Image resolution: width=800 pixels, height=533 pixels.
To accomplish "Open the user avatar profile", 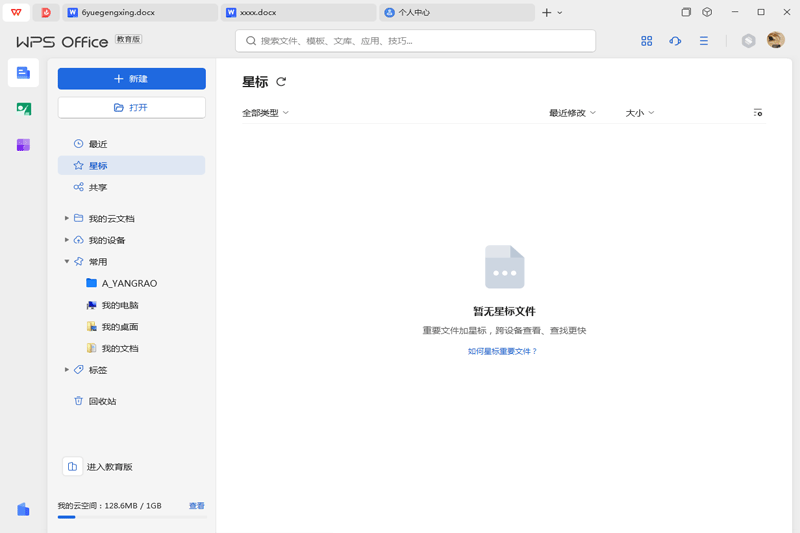I will point(776,40).
